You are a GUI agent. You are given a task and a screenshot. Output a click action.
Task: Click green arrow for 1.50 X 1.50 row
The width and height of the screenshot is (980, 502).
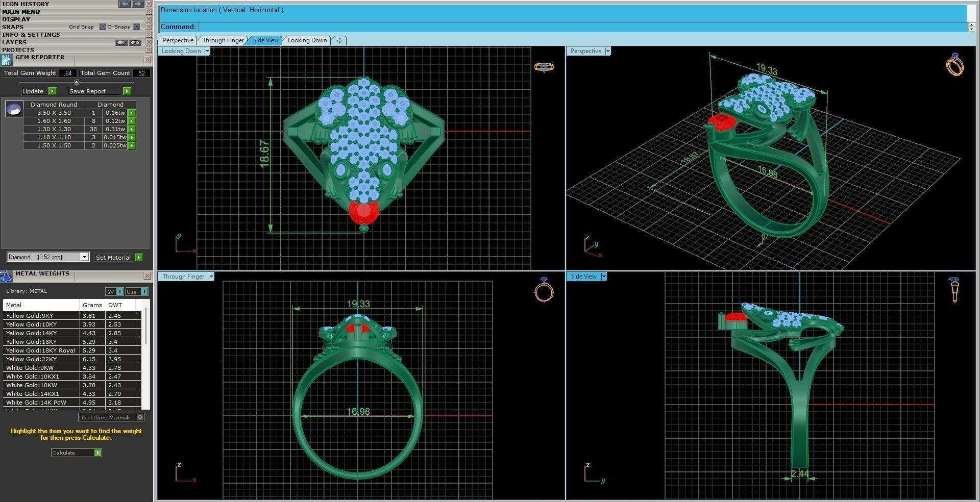[132, 145]
